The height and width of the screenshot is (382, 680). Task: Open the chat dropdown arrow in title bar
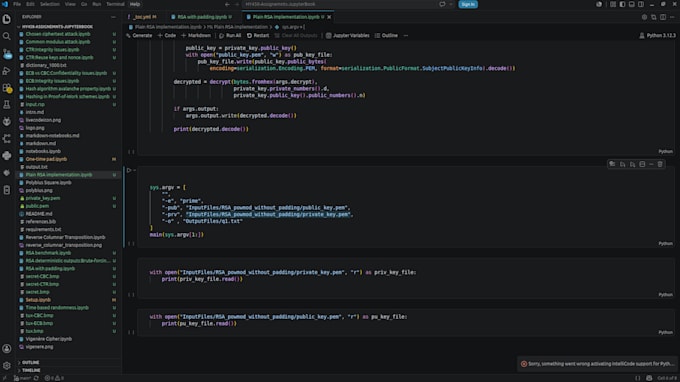(451, 4)
